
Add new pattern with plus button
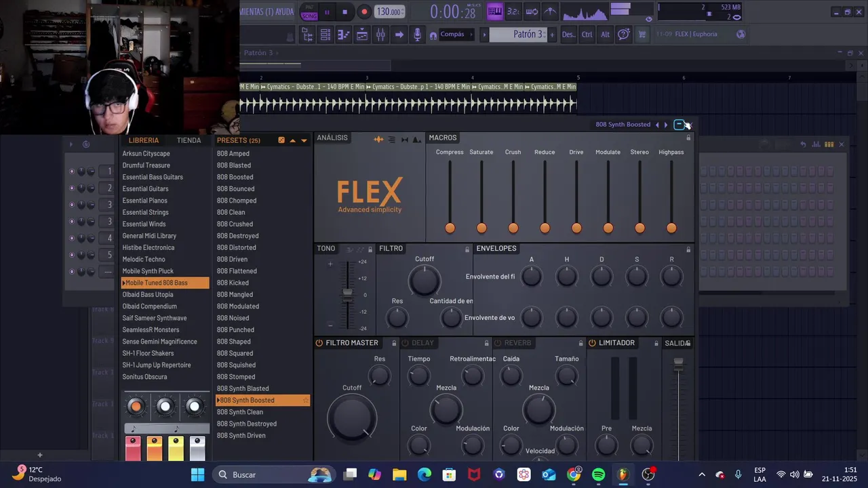[x=552, y=35]
